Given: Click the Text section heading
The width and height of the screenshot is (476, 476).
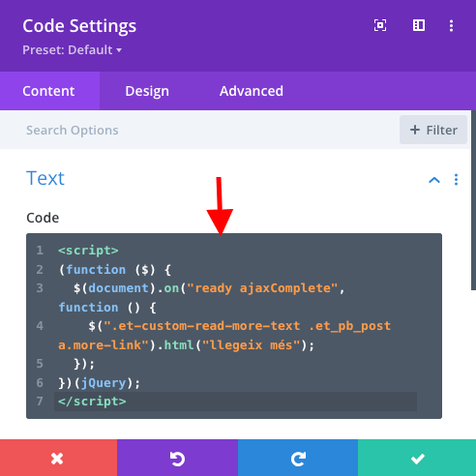Looking at the screenshot, I should point(45,178).
